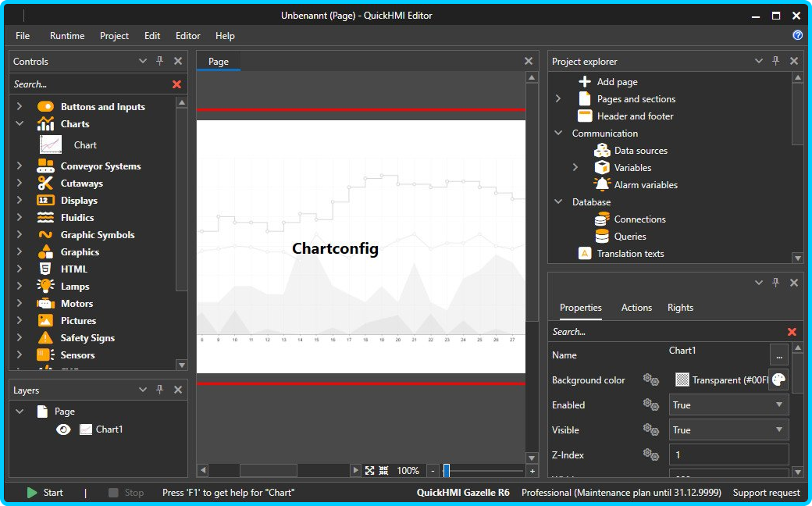Image resolution: width=812 pixels, height=506 pixels.
Task: Switch to the Actions tab
Action: click(x=636, y=308)
